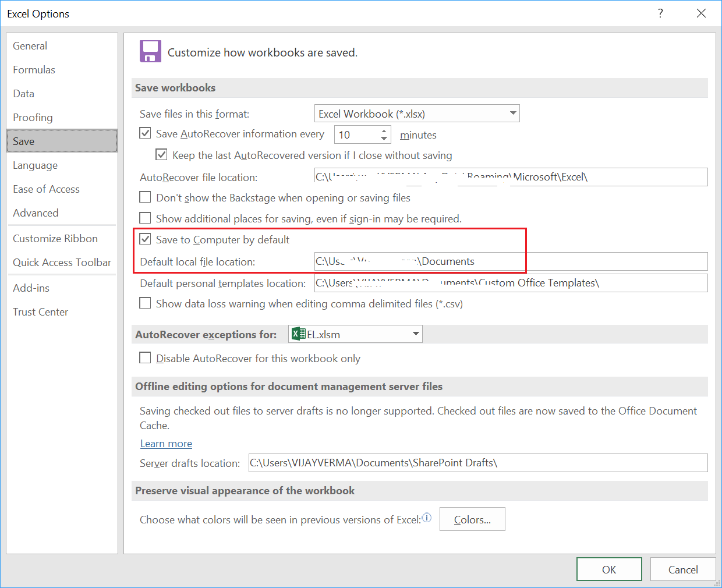
Task: Select Quick Access Toolbar category
Action: click(62, 262)
